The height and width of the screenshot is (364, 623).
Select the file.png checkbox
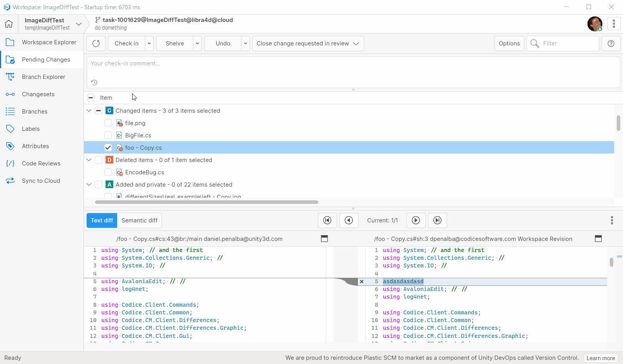tap(108, 123)
